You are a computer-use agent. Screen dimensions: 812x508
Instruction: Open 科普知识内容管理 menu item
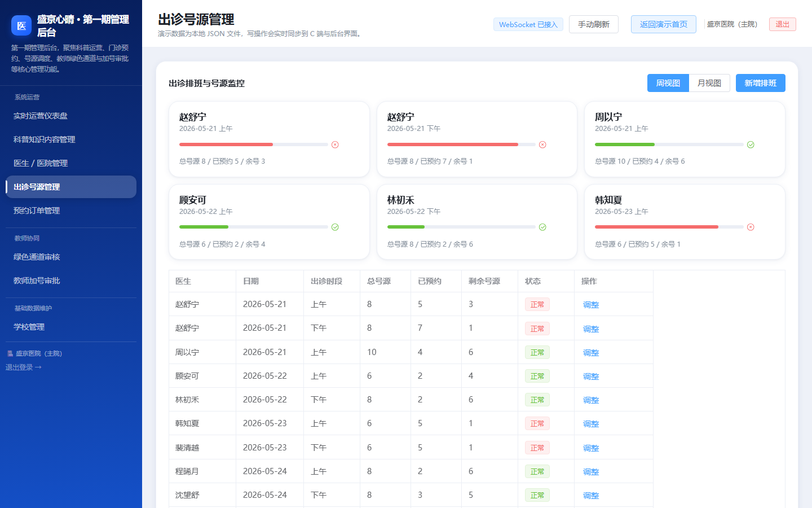point(71,139)
